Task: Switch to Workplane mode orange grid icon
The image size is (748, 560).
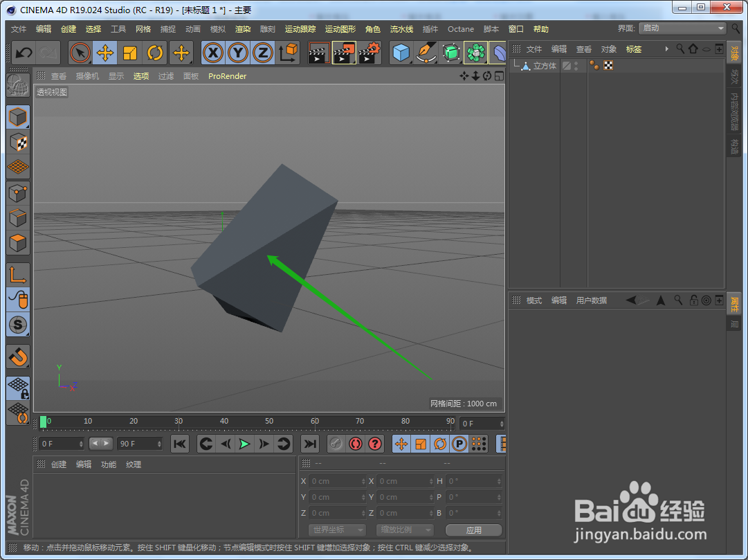Action: (18, 167)
